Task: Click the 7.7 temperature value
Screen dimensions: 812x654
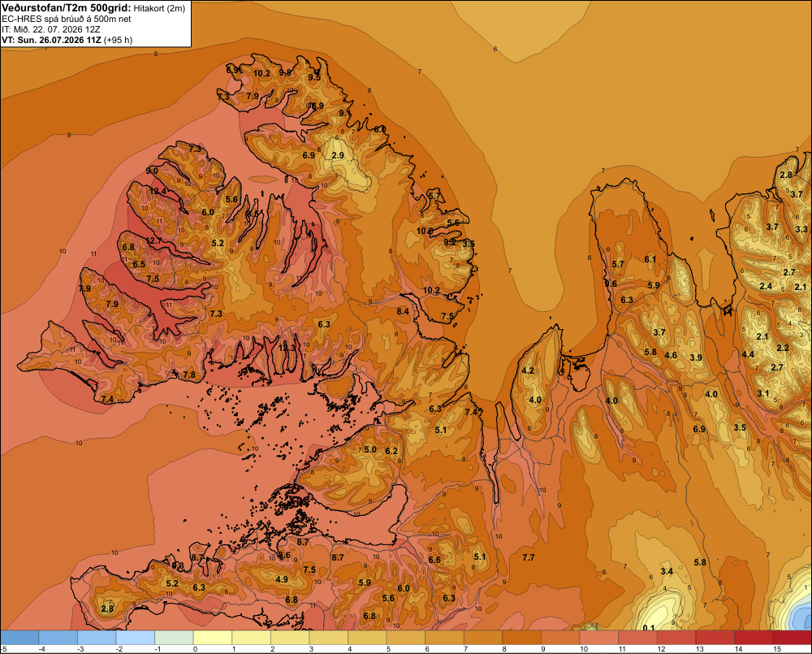Action: pos(529,557)
